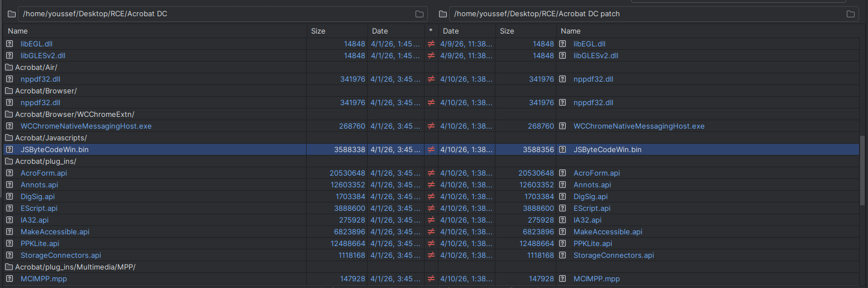Sort by right-pane Size column header

pyautogui.click(x=526, y=31)
